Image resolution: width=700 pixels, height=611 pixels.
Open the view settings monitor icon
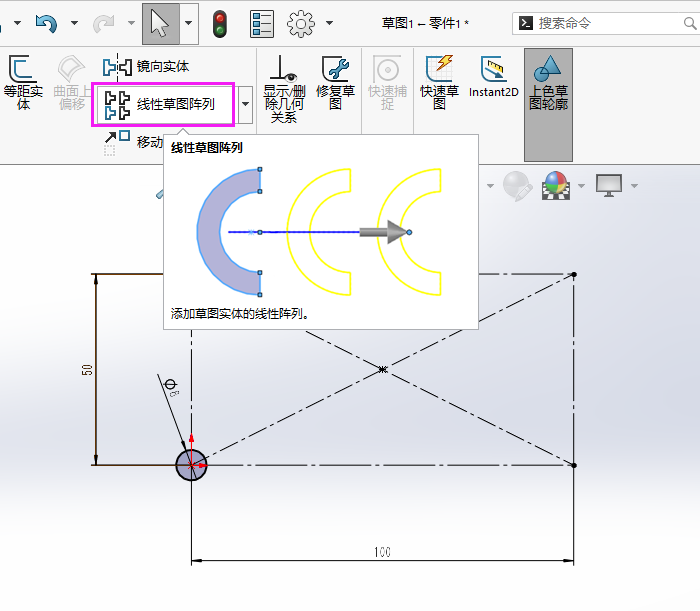(x=608, y=185)
